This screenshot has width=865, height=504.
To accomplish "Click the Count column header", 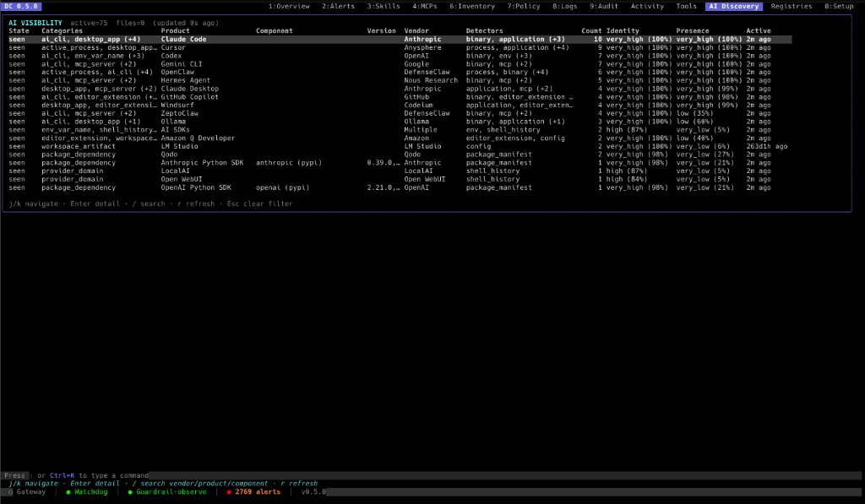I will pyautogui.click(x=591, y=31).
